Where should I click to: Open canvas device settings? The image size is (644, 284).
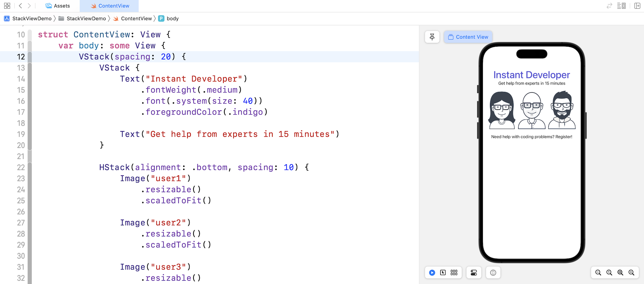(474, 273)
